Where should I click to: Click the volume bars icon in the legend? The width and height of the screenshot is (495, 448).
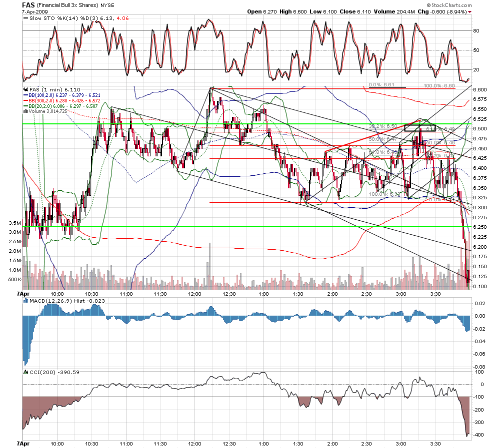pyautogui.click(x=26, y=111)
